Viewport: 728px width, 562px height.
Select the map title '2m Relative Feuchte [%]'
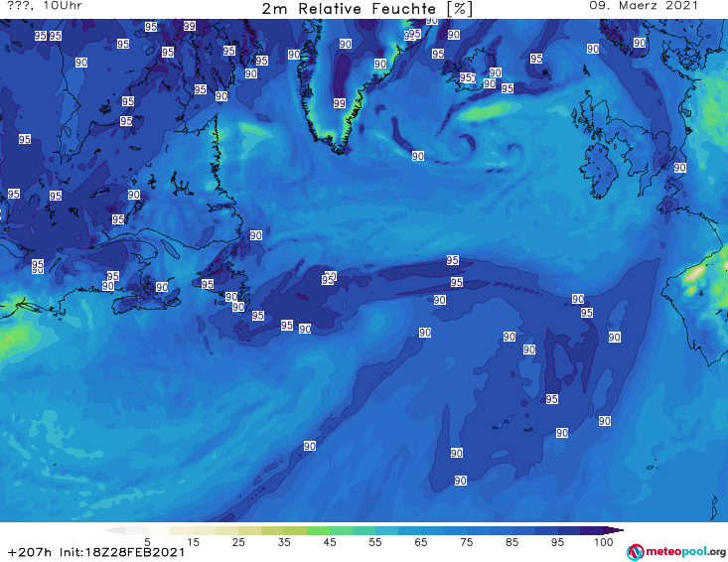coord(367,9)
